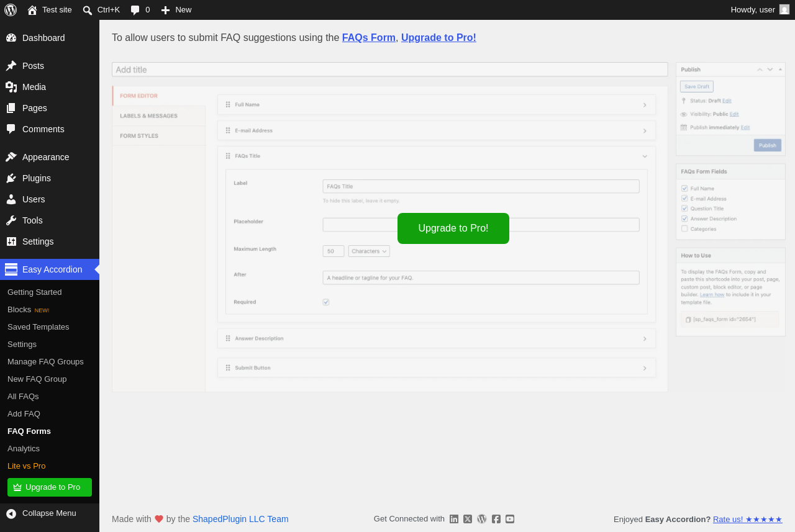
Task: Open the Facebook footer icon
Action: coord(496,519)
